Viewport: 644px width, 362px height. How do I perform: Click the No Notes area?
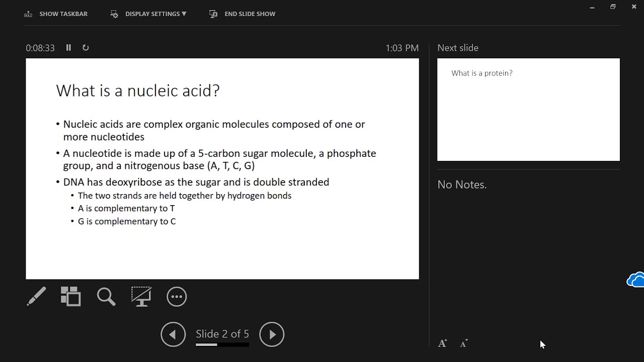pyautogui.click(x=462, y=185)
